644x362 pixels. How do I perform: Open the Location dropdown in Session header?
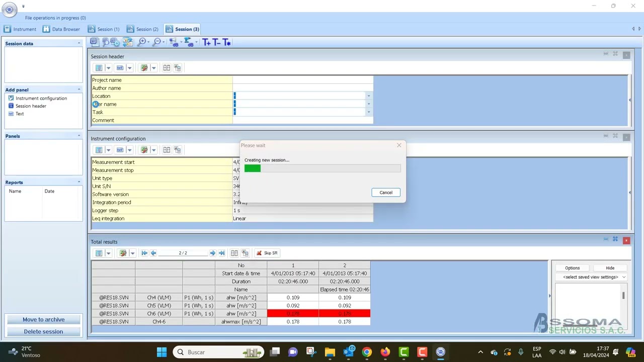[x=368, y=96]
